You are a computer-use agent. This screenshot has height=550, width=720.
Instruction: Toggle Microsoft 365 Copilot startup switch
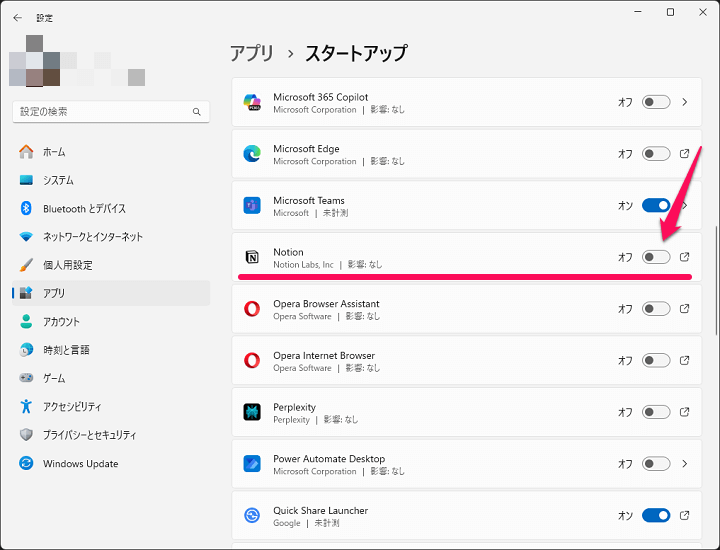(x=656, y=102)
